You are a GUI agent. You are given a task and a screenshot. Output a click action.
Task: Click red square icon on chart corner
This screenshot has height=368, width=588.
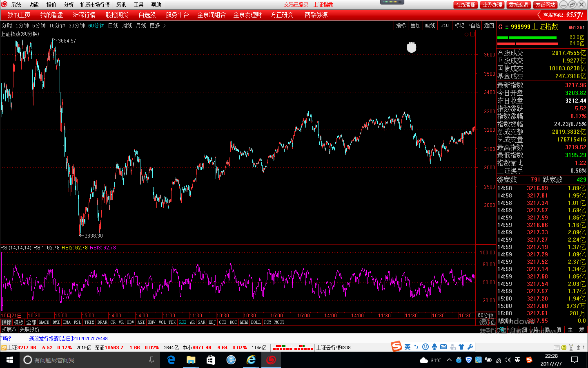pyautogui.click(x=472, y=34)
